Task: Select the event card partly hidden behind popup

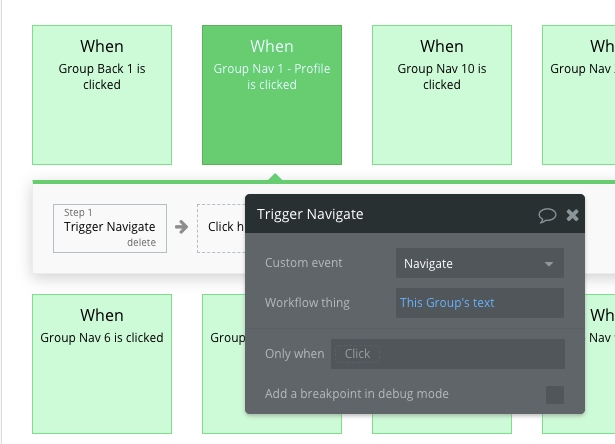Action: click(x=223, y=364)
